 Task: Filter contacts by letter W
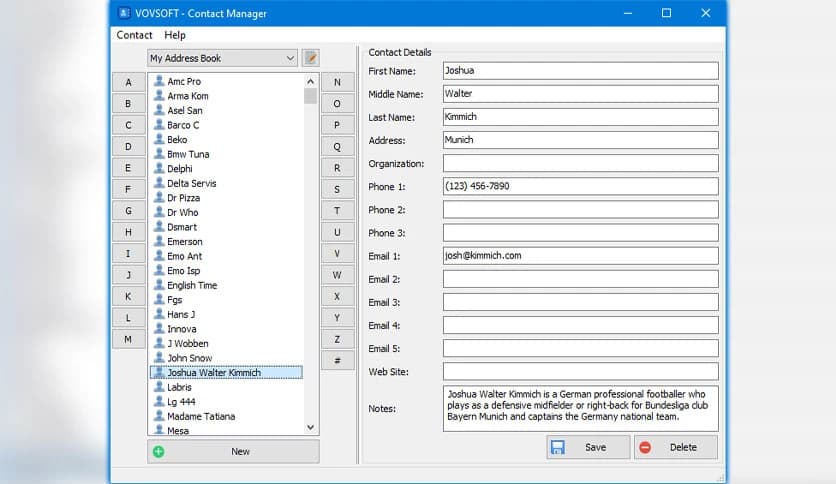point(337,275)
